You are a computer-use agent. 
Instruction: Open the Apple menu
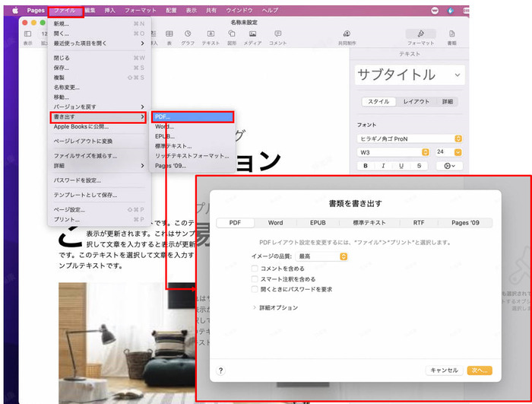(x=15, y=11)
